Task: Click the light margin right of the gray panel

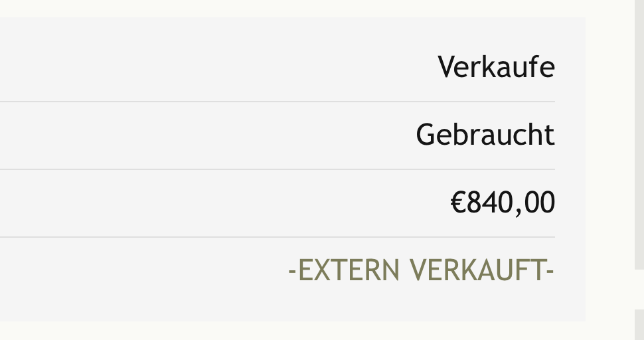Action: 610,169
